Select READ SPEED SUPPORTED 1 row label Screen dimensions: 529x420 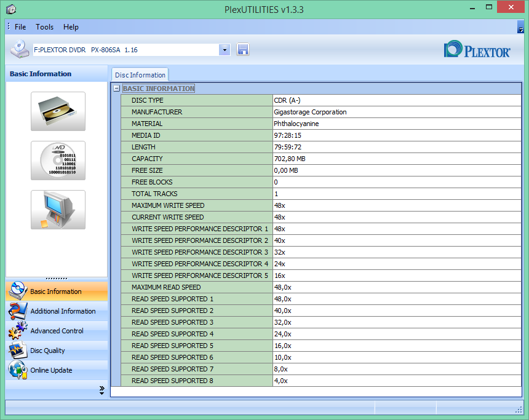(x=172, y=299)
